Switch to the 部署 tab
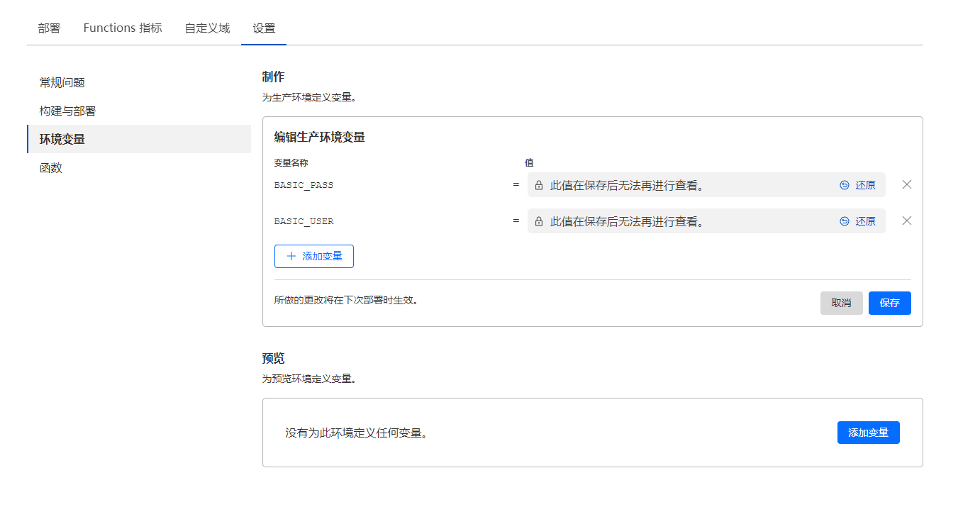This screenshot has width=980, height=507. point(49,28)
